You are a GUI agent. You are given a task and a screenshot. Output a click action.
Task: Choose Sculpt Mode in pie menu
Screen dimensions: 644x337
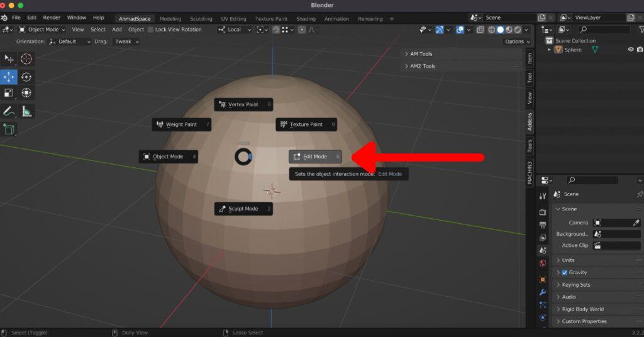pos(243,209)
